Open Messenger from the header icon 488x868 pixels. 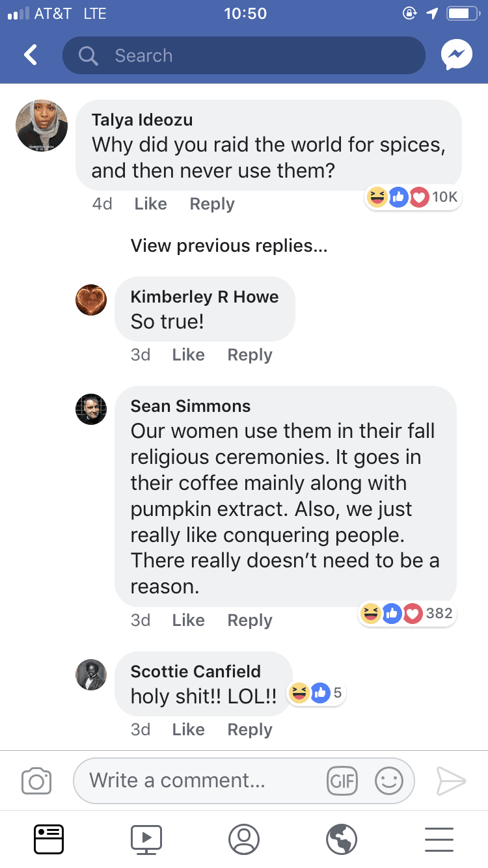pyautogui.click(x=456, y=55)
